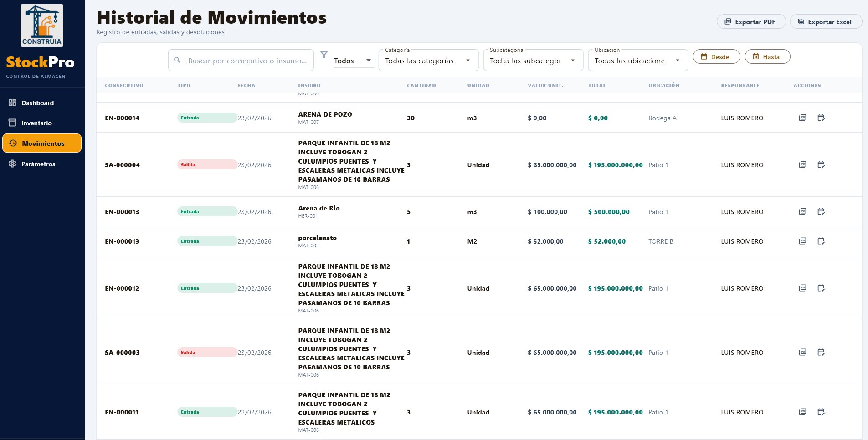Export the EN-000014 movement as PDF

coord(802,118)
